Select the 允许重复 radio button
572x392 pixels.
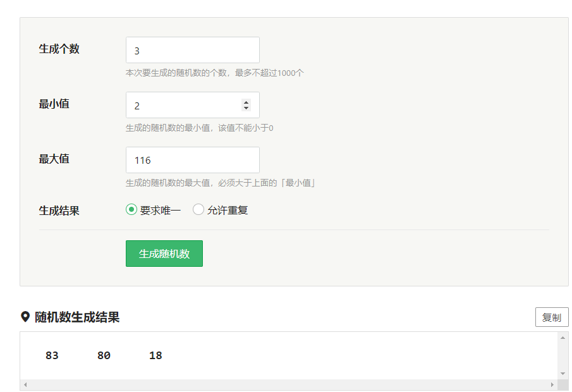(x=198, y=209)
